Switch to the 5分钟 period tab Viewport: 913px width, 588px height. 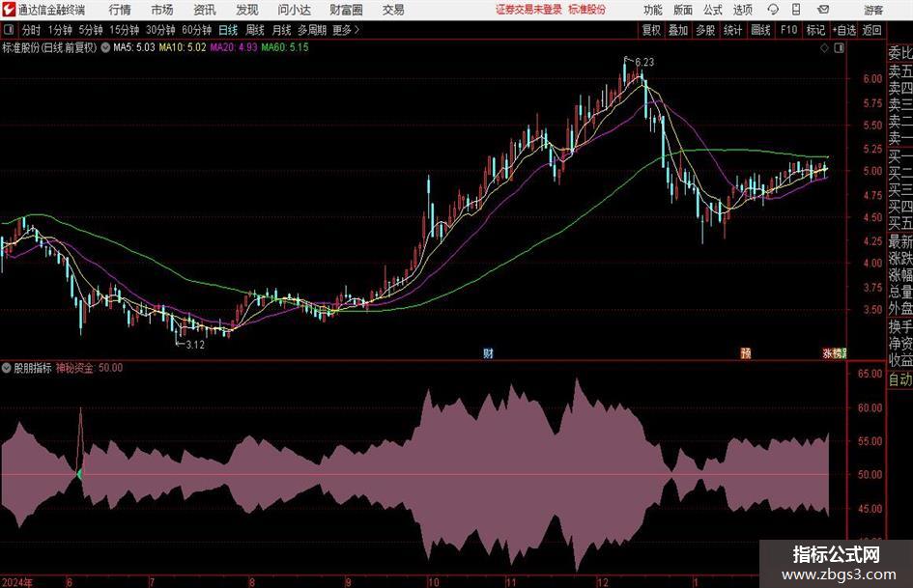point(91,30)
